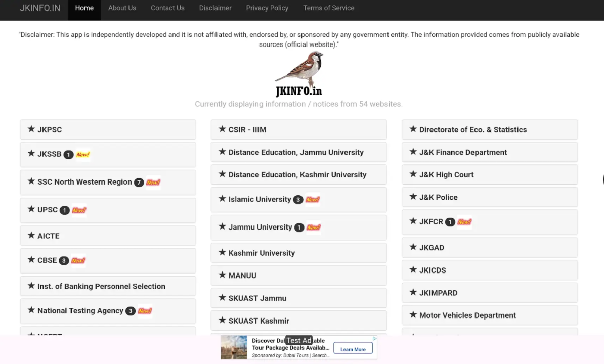Image resolution: width=604 pixels, height=364 pixels.
Task: Open Directorate of Eco. & Statistics
Action: [490, 129]
